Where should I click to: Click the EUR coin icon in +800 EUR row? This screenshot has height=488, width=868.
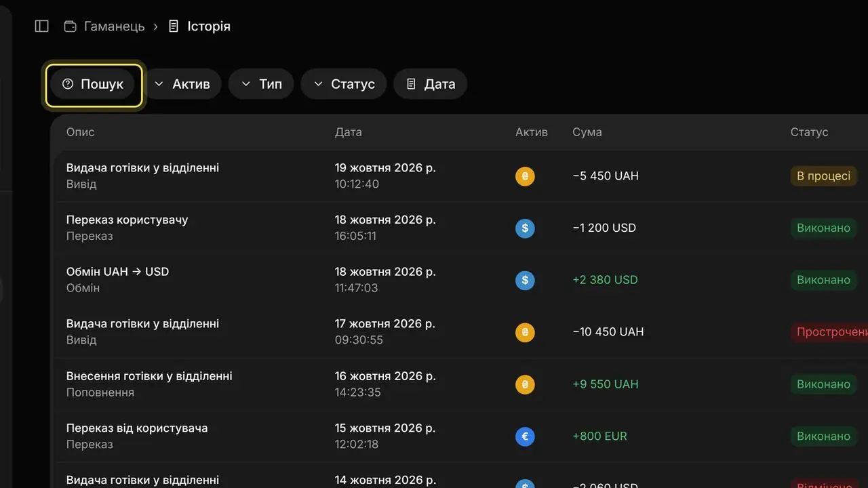[x=525, y=436]
